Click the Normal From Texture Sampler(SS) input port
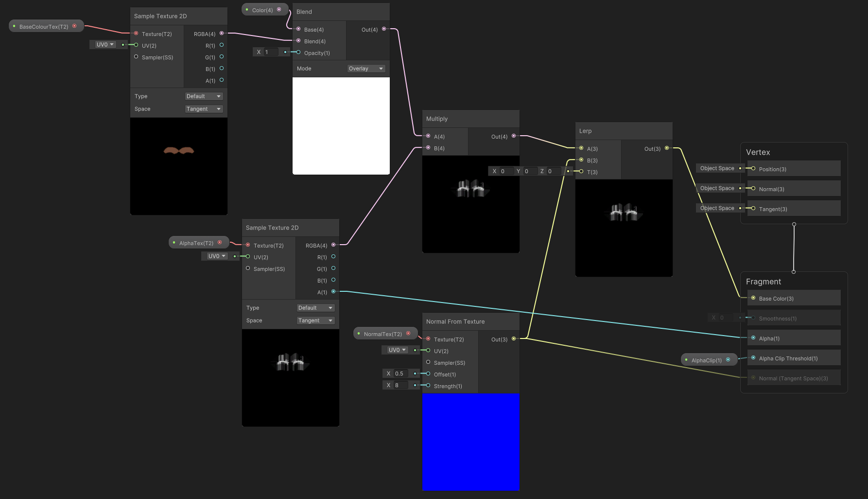This screenshot has height=499, width=868. coord(428,362)
